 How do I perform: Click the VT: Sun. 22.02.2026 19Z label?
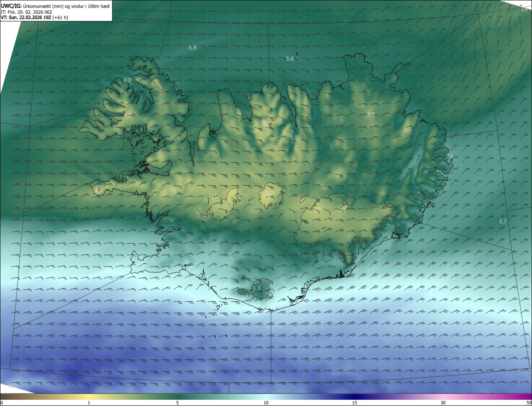[x=34, y=18]
